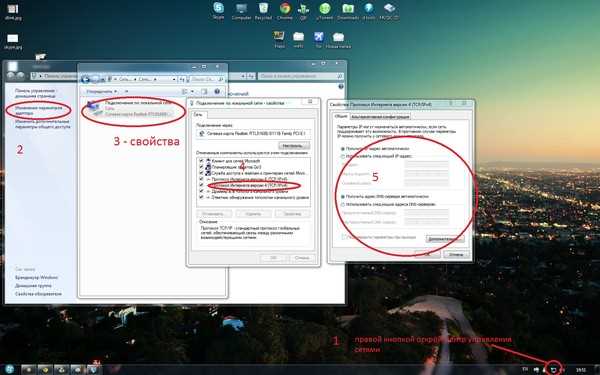Click the search box in Control Panel window
The image size is (600, 375).
(301, 76)
